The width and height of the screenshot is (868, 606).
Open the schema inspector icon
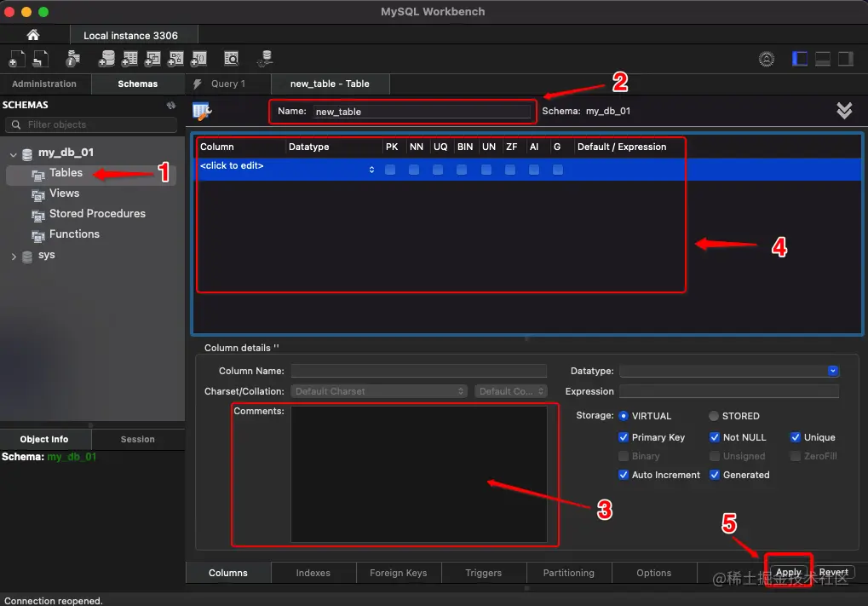pyautogui.click(x=72, y=59)
